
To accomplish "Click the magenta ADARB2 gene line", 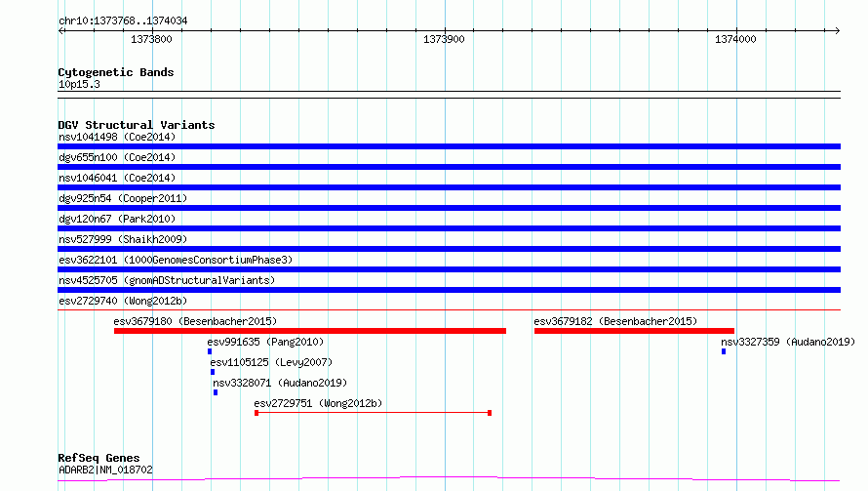I will coord(449,478).
